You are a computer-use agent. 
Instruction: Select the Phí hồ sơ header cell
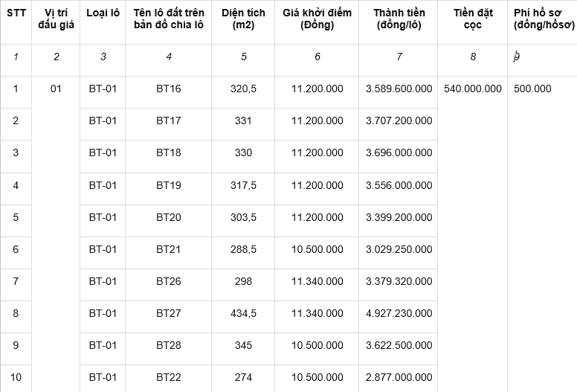point(542,22)
